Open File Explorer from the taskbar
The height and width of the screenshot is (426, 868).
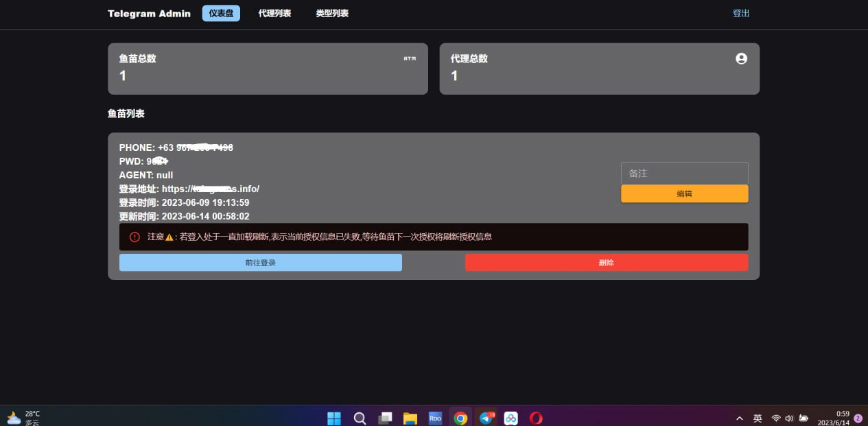[410, 418]
